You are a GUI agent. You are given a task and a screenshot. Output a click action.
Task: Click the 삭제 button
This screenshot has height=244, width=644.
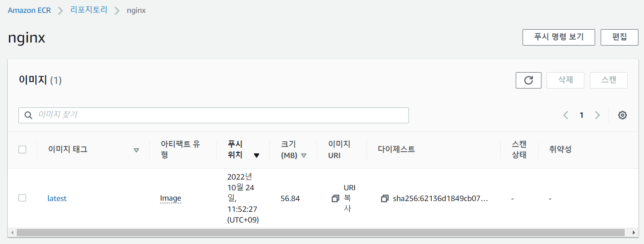coord(565,80)
